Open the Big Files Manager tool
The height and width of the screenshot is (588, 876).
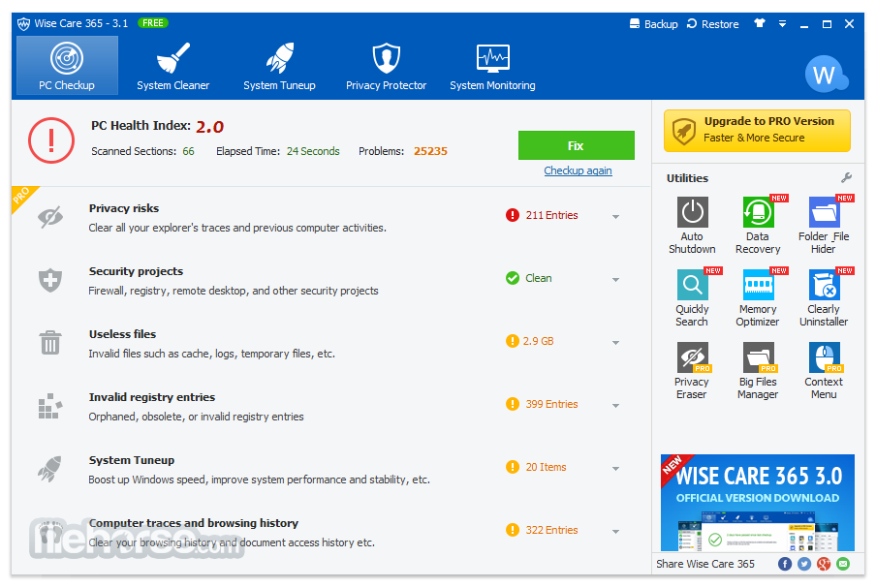click(758, 370)
